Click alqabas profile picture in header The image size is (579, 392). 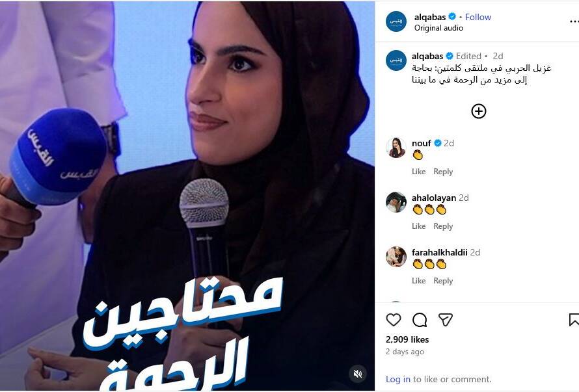[396, 21]
